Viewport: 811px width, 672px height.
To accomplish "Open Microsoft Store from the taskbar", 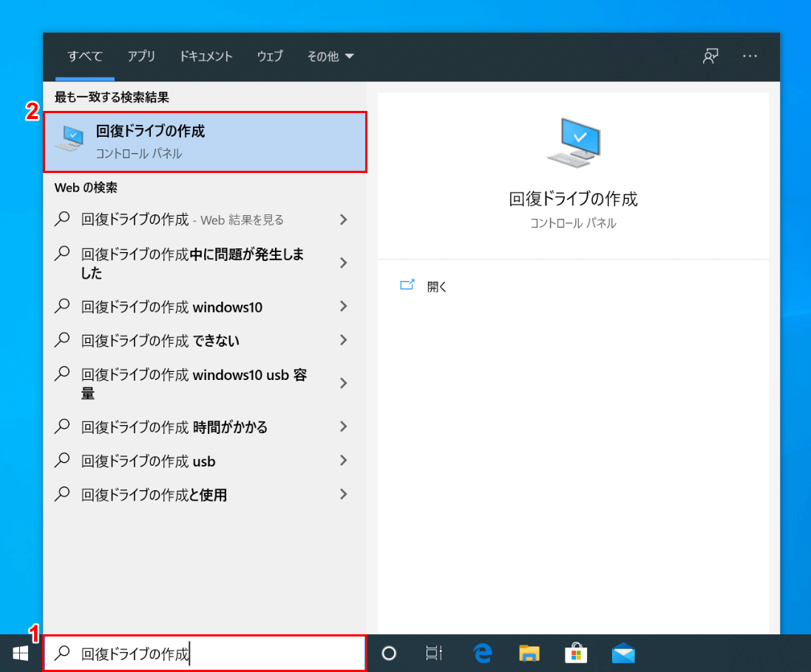I will tap(576, 654).
